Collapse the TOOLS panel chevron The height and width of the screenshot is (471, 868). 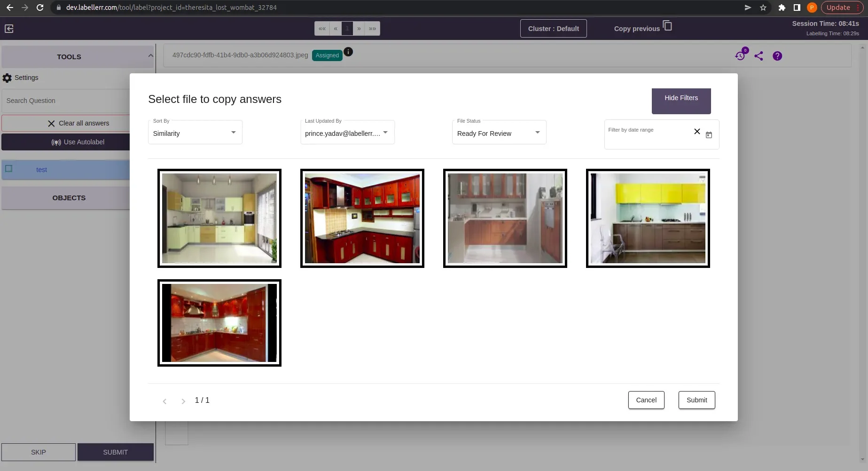coord(150,55)
